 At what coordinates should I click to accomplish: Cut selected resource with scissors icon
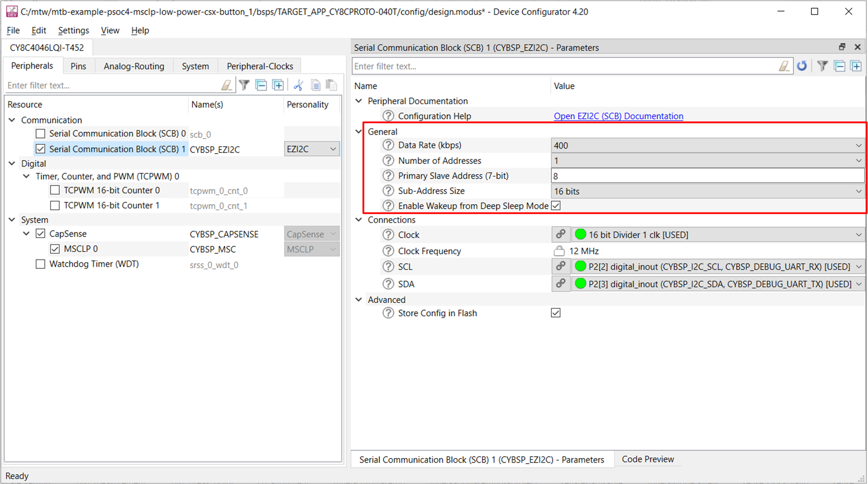298,85
